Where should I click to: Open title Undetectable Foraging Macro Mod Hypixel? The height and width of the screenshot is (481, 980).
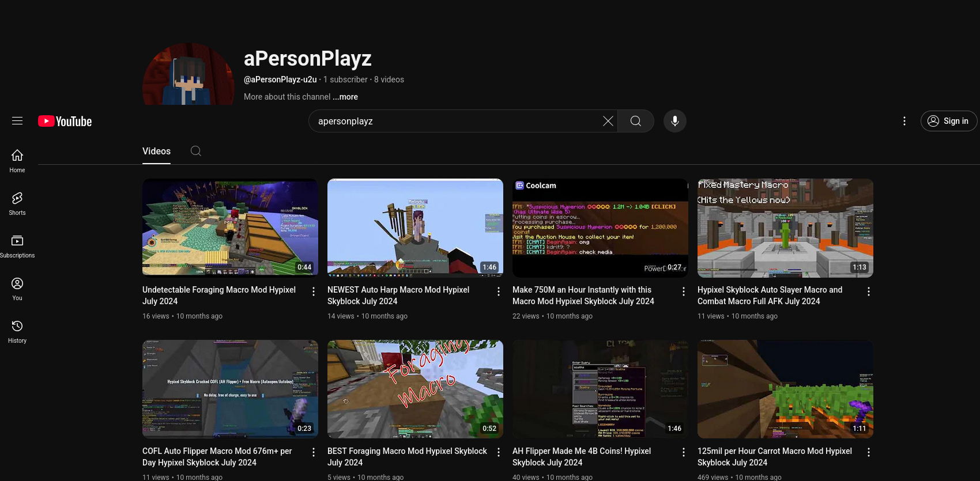[219, 296]
